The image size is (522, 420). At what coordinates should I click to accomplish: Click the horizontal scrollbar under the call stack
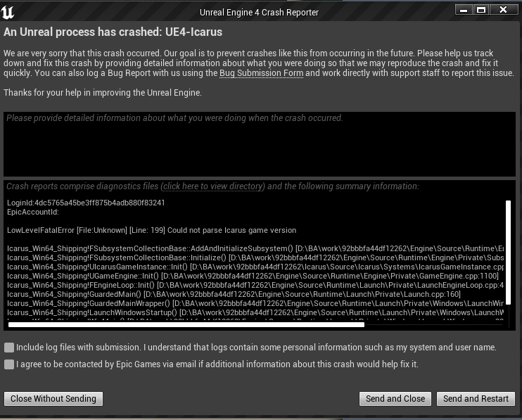[186, 324]
